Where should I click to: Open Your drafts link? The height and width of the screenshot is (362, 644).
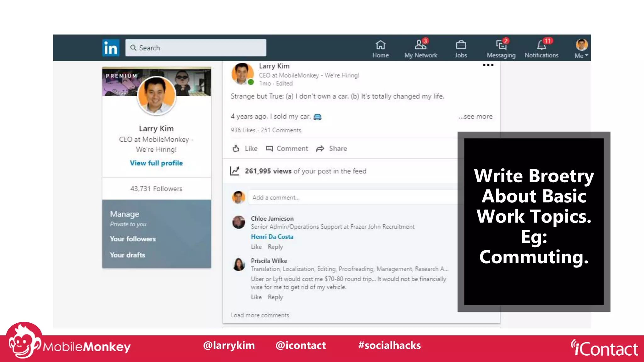pyautogui.click(x=127, y=255)
